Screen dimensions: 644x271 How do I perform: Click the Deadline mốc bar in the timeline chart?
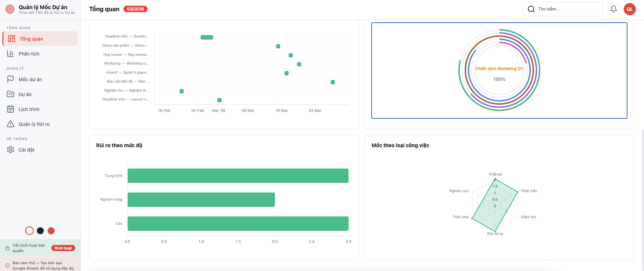coord(207,37)
